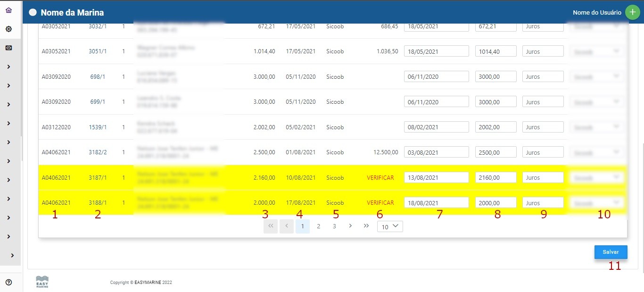The height and width of the screenshot is (292, 644).
Task: Go to next page with single arrow
Action: point(350,226)
